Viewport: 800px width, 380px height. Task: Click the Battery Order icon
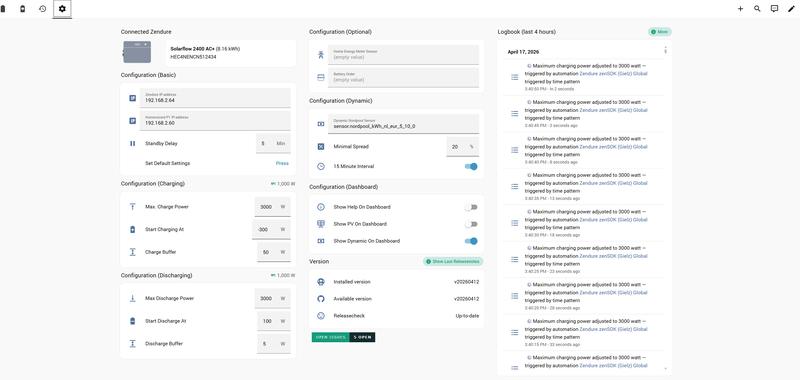click(320, 78)
